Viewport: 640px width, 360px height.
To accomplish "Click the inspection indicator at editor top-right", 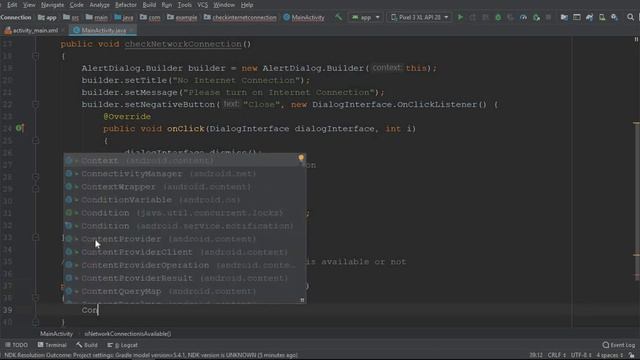I will (x=636, y=40).
